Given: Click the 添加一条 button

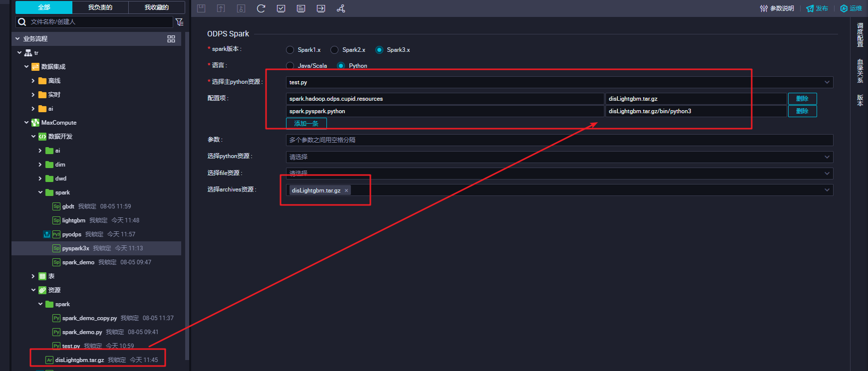Looking at the screenshot, I should (x=306, y=124).
